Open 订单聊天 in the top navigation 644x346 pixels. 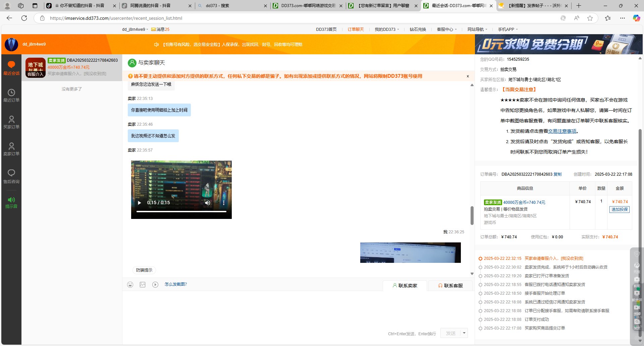click(356, 30)
